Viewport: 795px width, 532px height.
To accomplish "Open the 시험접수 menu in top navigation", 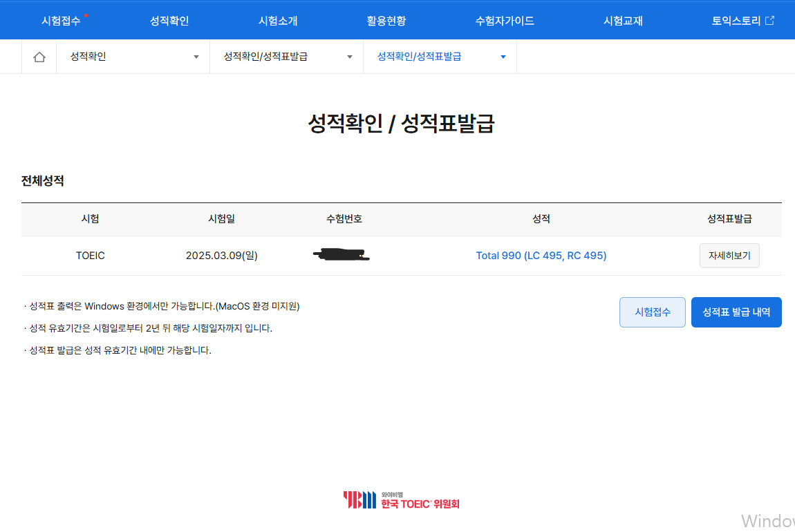I will [61, 21].
